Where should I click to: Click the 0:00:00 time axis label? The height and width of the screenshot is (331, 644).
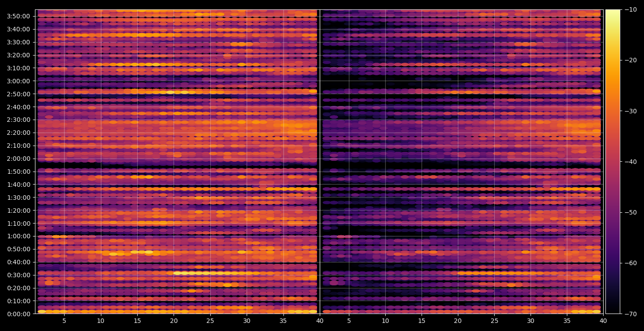tap(18, 314)
